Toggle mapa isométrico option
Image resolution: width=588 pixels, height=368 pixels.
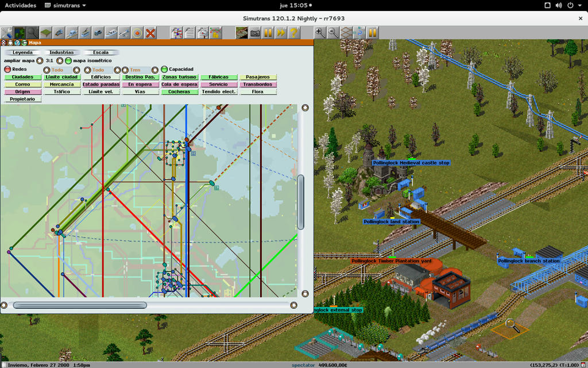(68, 60)
